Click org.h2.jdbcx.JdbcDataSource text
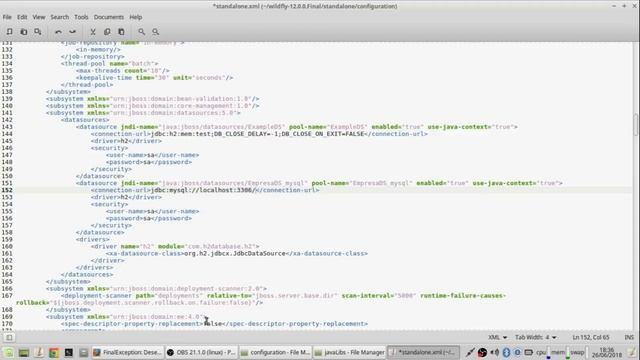Image resolution: width=640 pixels, height=360 pixels. [235, 253]
